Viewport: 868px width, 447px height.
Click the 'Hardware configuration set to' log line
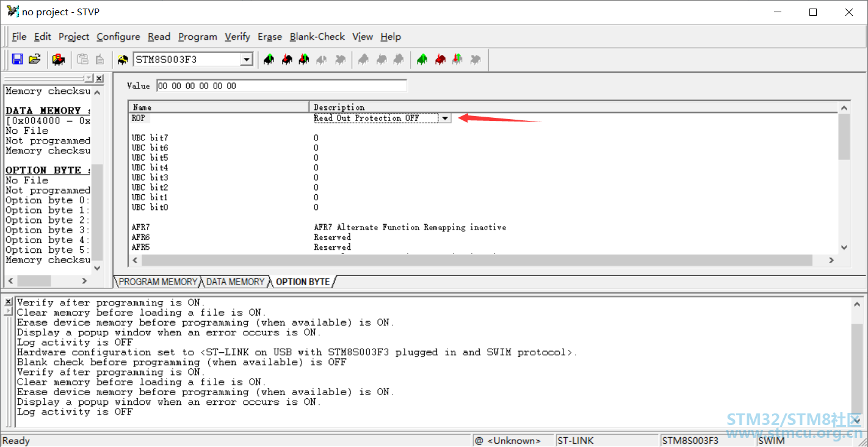(297, 352)
